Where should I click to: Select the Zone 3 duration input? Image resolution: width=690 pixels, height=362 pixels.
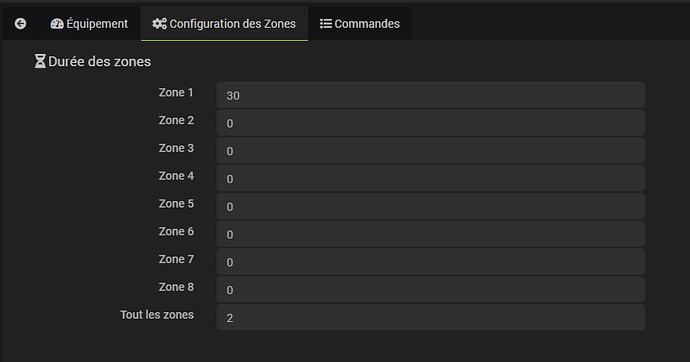[430, 150]
